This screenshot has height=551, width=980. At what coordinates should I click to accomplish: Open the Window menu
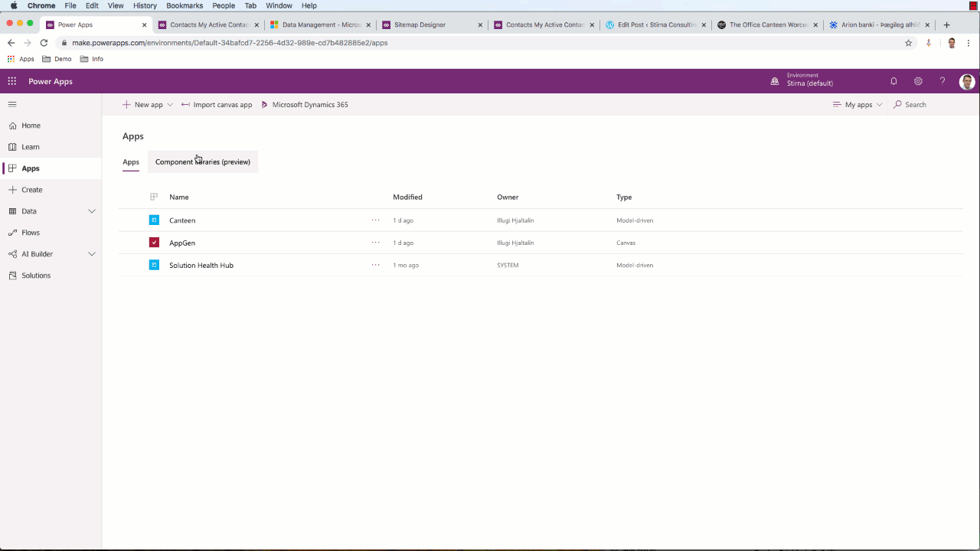click(x=279, y=5)
